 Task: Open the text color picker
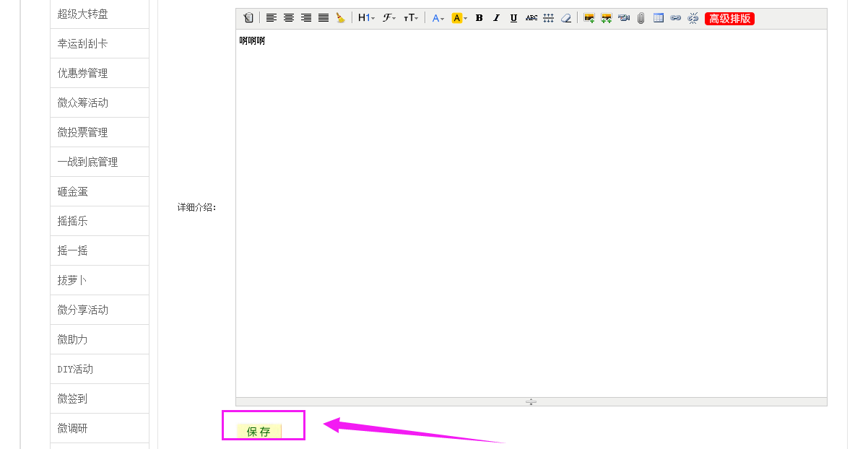[x=438, y=18]
